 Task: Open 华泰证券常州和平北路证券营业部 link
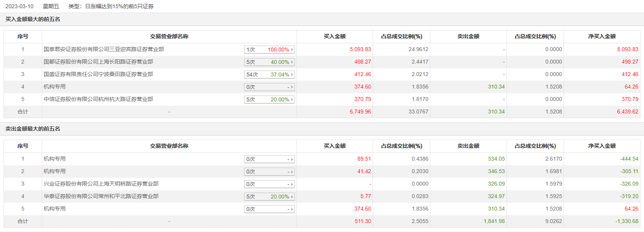(101, 196)
